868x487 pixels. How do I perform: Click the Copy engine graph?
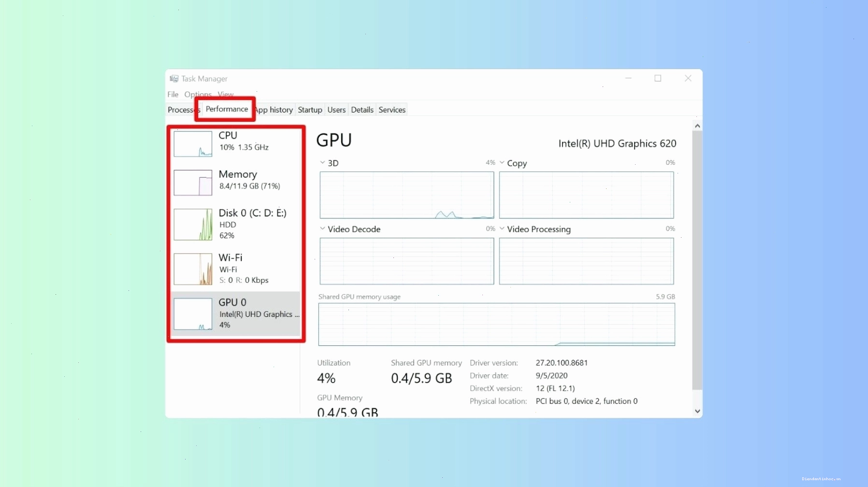click(x=586, y=195)
